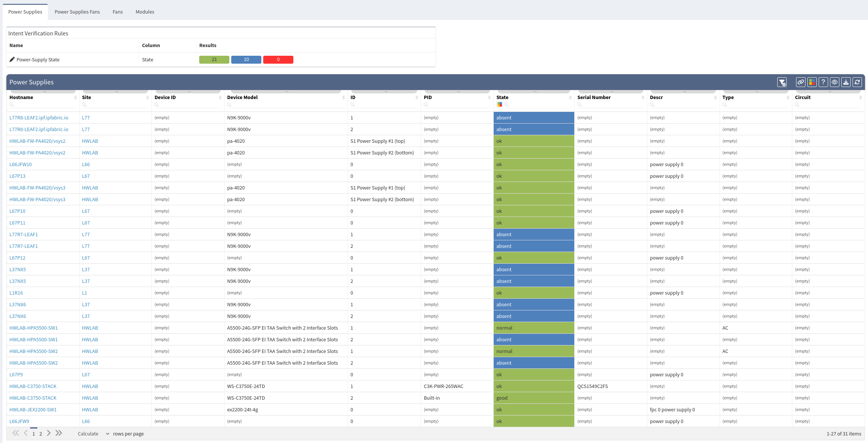This screenshot has height=443, width=868.
Task: Click the Descr search filter field
Action: 683,105
